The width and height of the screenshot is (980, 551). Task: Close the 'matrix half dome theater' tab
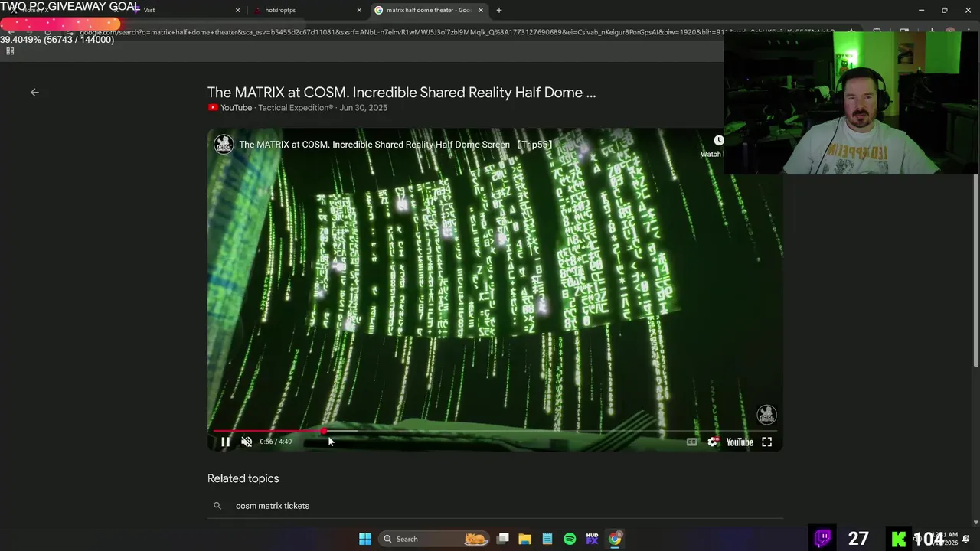[481, 10]
